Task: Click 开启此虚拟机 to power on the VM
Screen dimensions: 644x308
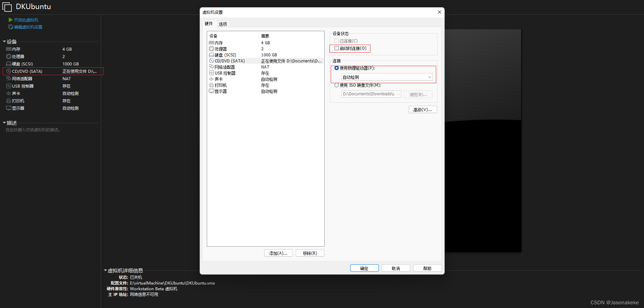Action: coord(26,20)
